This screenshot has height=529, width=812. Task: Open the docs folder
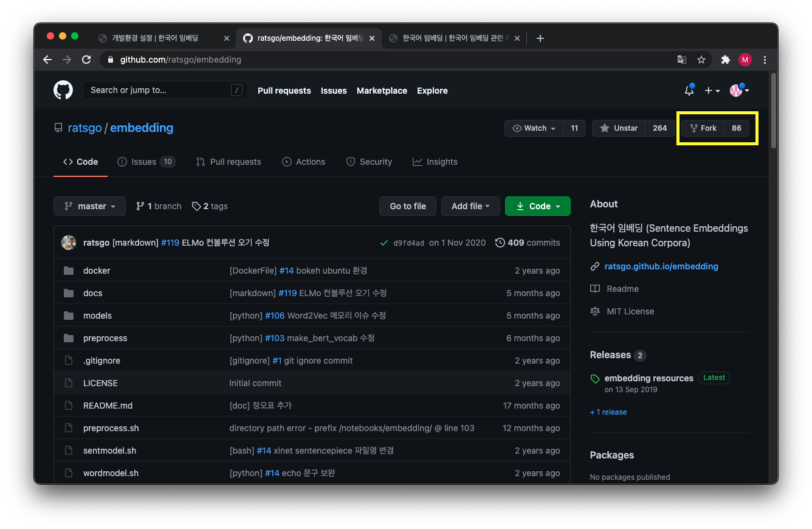point(92,293)
